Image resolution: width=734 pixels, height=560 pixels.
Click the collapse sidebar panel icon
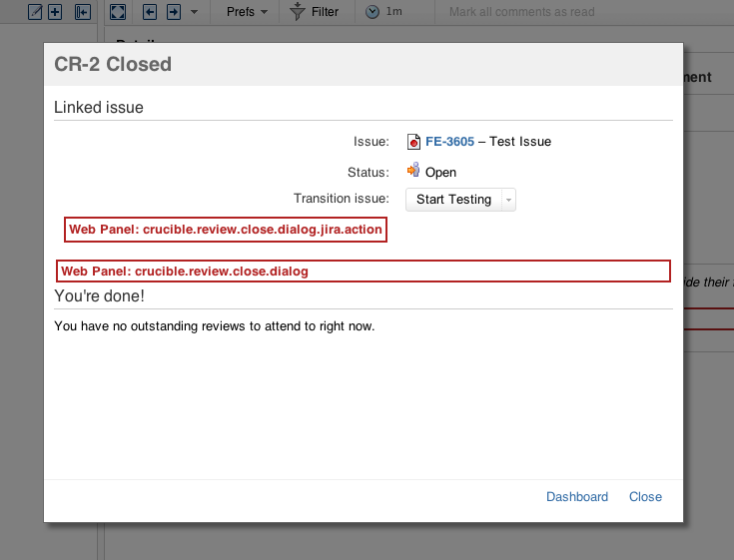[x=83, y=12]
